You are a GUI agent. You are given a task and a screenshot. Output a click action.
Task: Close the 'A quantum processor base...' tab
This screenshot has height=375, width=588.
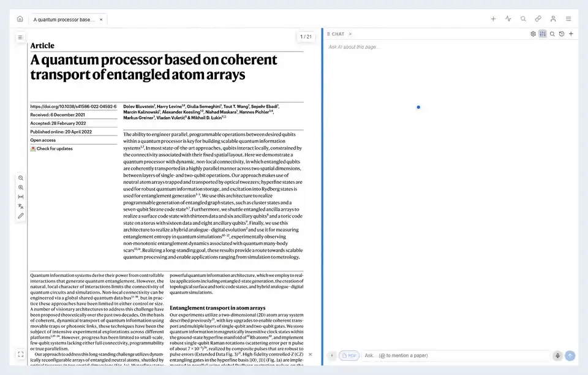101,20
